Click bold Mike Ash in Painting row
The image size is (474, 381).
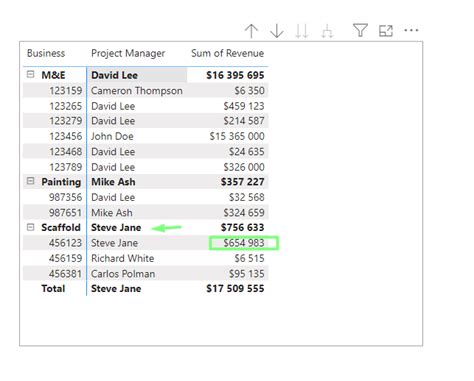pos(113,182)
